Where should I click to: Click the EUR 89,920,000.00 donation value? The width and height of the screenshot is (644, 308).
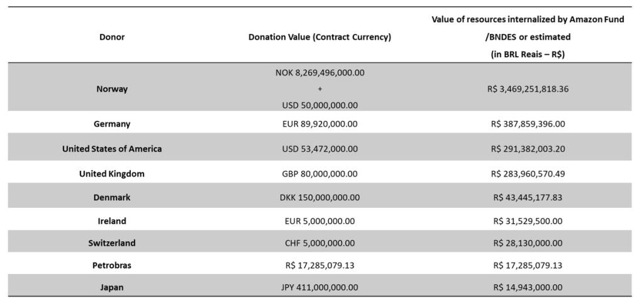point(319,124)
